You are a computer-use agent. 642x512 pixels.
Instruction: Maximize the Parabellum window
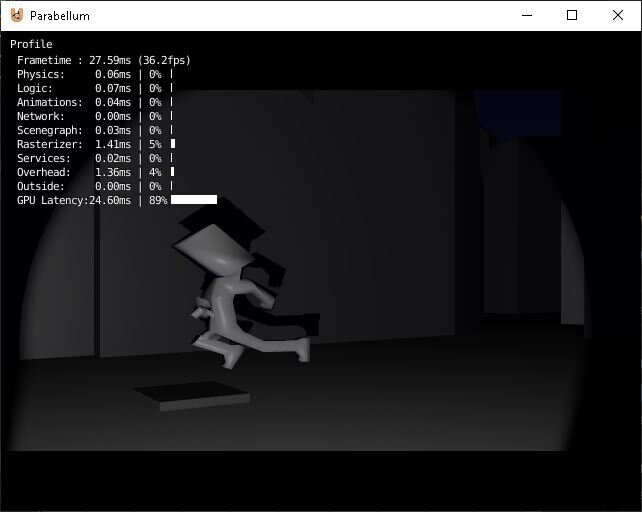[572, 15]
